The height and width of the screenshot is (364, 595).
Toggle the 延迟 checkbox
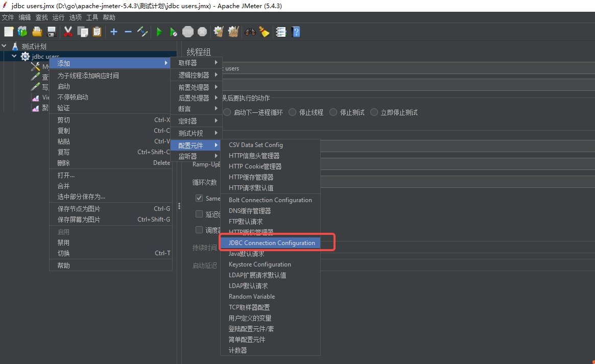click(199, 214)
